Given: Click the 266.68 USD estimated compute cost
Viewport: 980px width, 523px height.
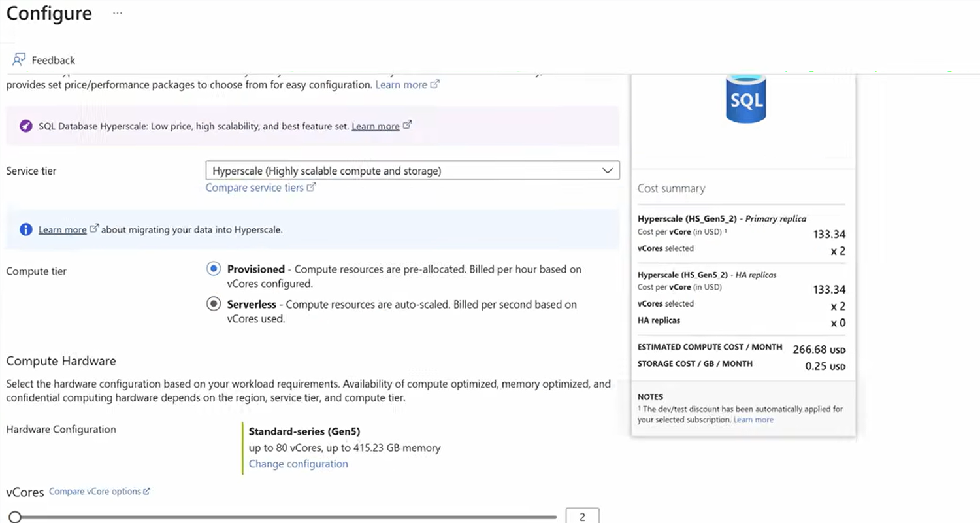Looking at the screenshot, I should click(819, 350).
